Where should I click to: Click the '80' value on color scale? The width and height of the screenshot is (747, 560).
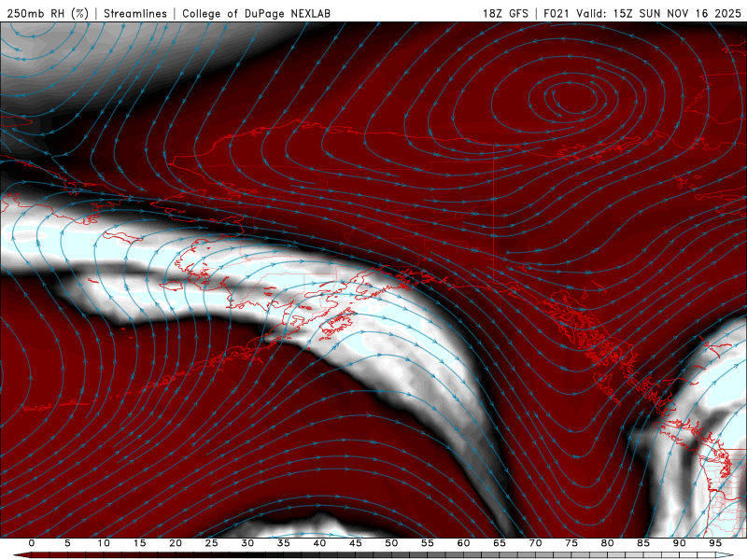(x=607, y=543)
